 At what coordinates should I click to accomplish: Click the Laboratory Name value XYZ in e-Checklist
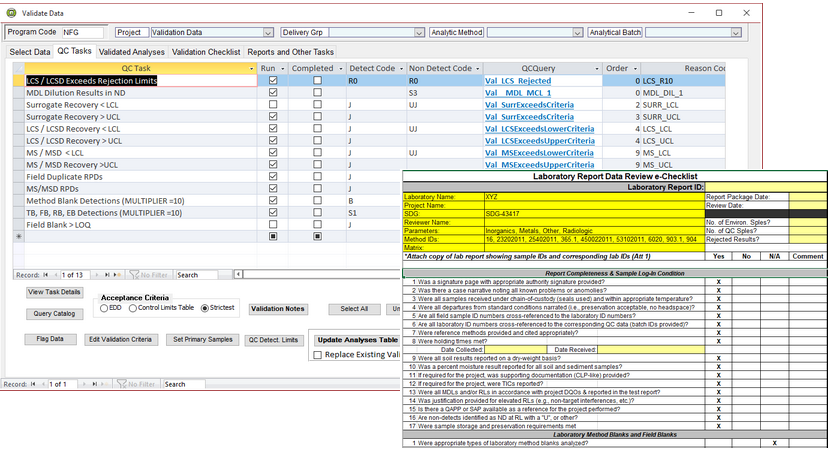pos(594,196)
